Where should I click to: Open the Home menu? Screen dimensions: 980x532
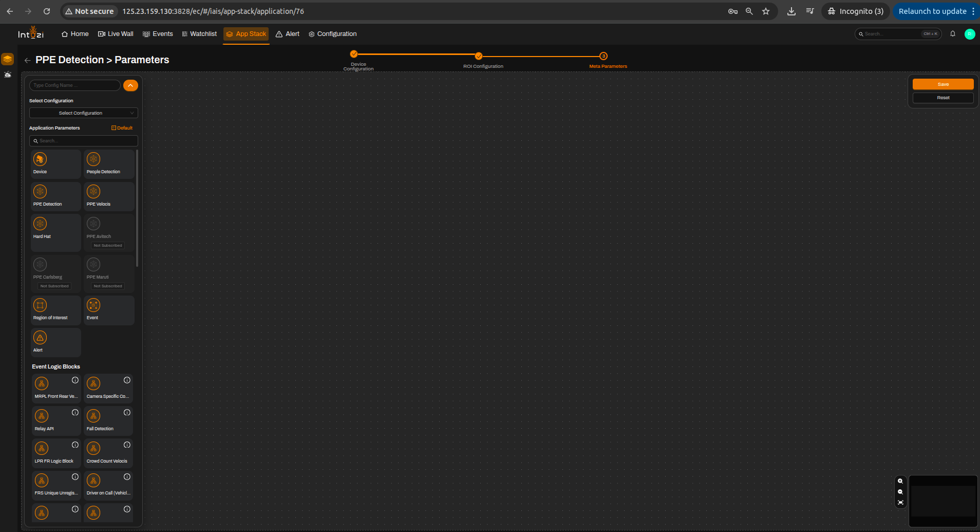pyautogui.click(x=75, y=34)
